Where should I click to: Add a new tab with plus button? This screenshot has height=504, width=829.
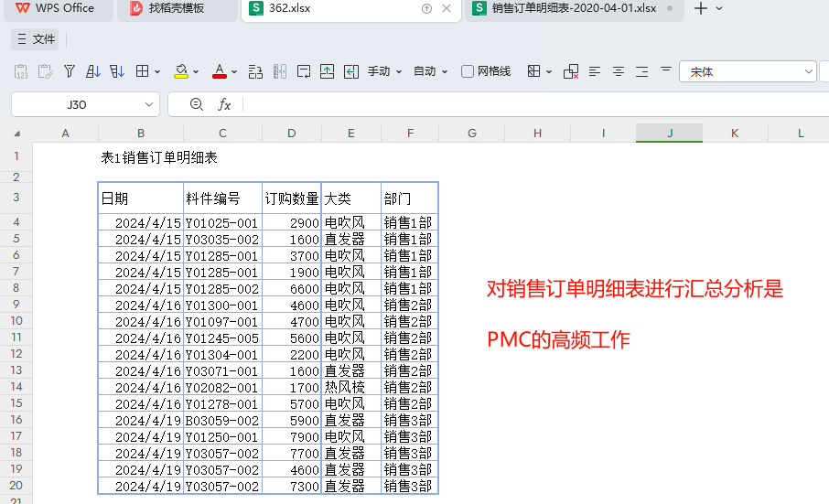(701, 8)
